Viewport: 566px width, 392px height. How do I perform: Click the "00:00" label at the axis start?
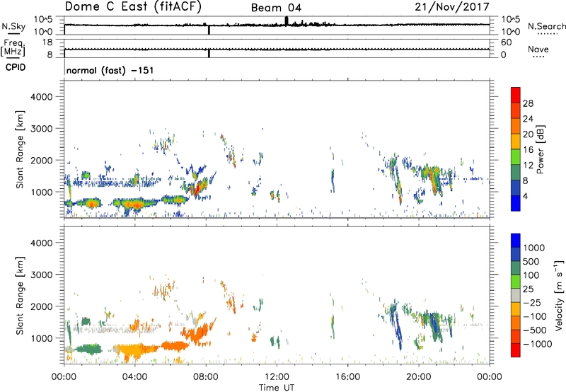pos(64,377)
